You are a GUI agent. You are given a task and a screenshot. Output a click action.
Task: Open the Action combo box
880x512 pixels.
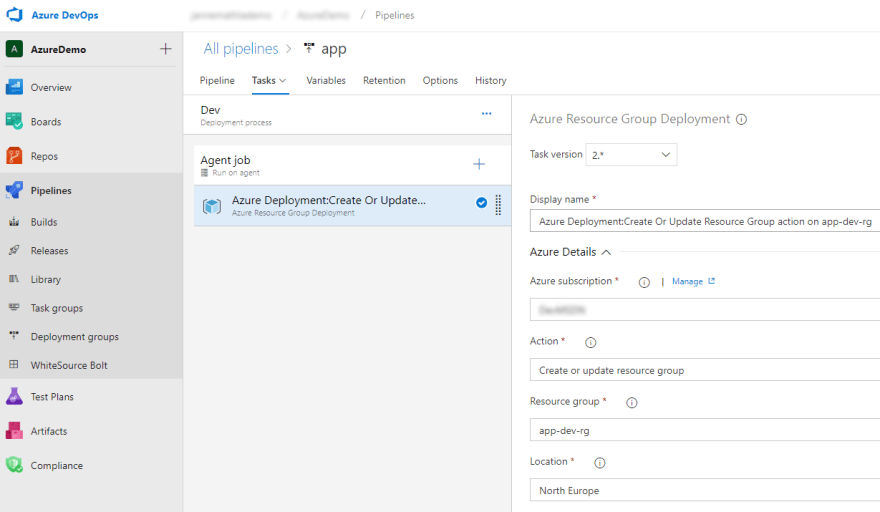click(x=705, y=370)
